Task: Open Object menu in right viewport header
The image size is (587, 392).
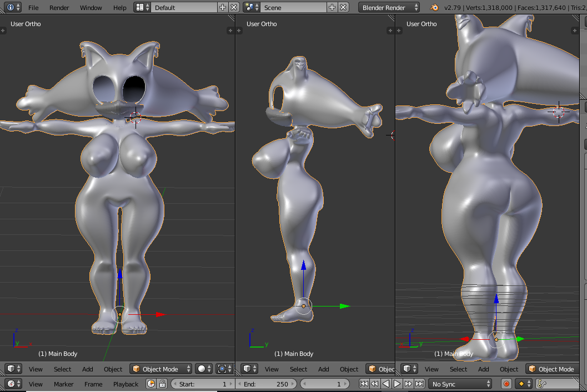Action: tap(509, 369)
